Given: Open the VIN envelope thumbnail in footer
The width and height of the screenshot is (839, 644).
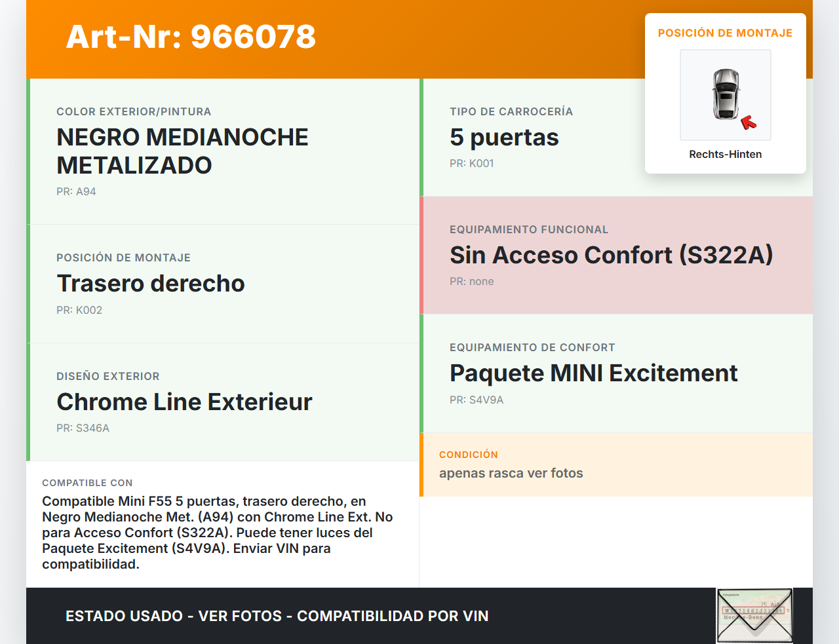Looking at the screenshot, I should click(755, 616).
